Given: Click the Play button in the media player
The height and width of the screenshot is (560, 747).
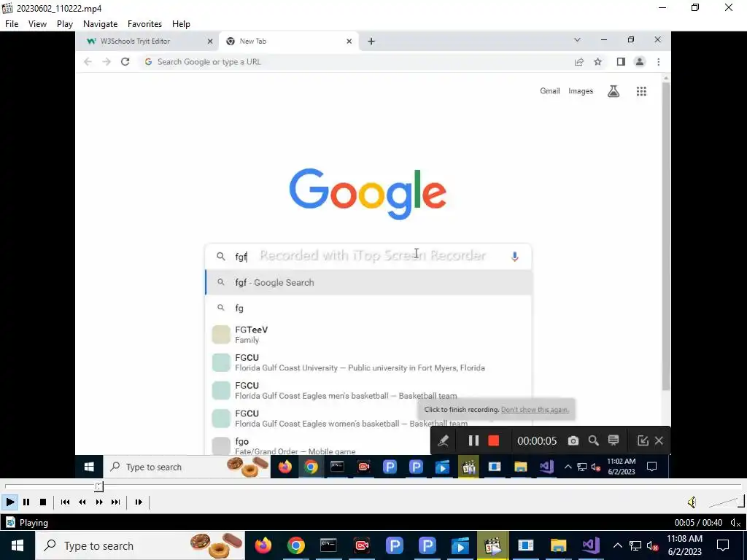Looking at the screenshot, I should pos(9,502).
